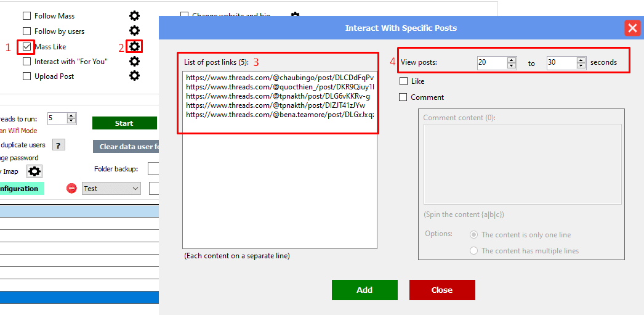Click the Clear data user button
Image resolution: width=644 pixels, height=315 pixels.
tap(126, 146)
